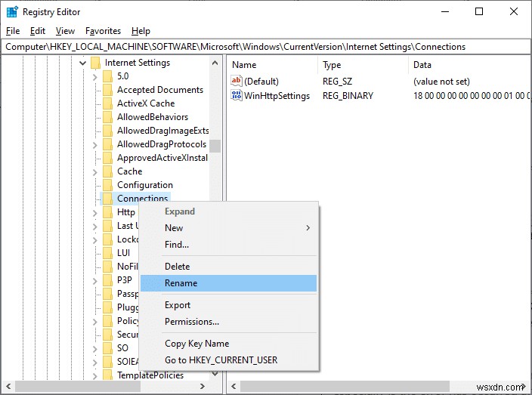The image size is (532, 395).
Task: Click the Name column header
Action: [273, 65]
